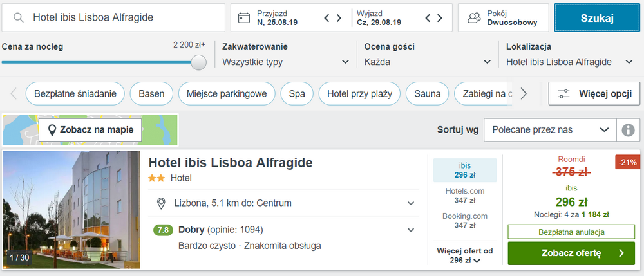Toggle the Bezpłatne śniadanie filter

coord(75,94)
